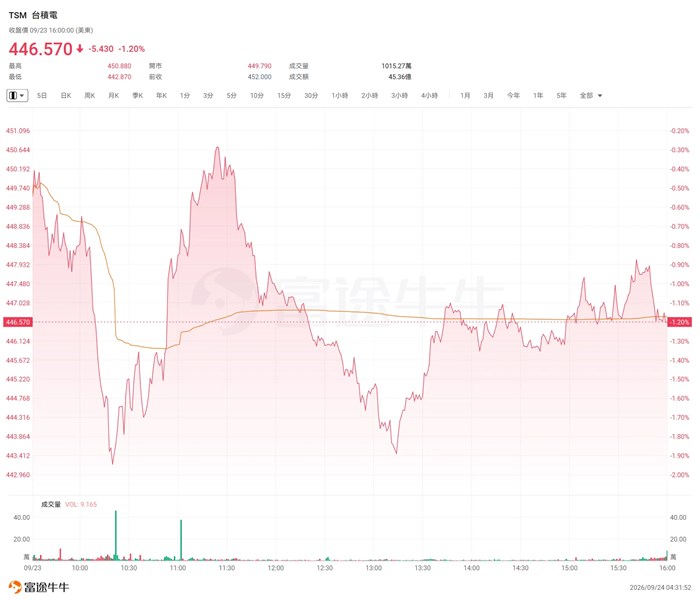Select the 3分 interval
The width and height of the screenshot is (700, 602).
[x=208, y=96]
